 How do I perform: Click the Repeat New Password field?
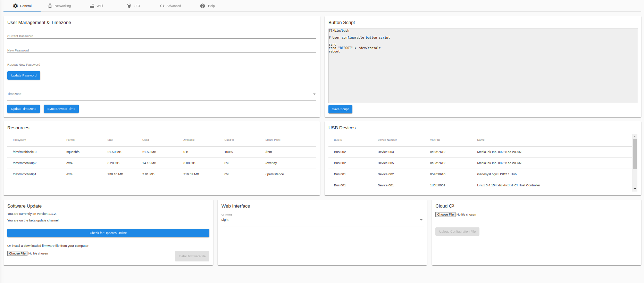pos(162,64)
